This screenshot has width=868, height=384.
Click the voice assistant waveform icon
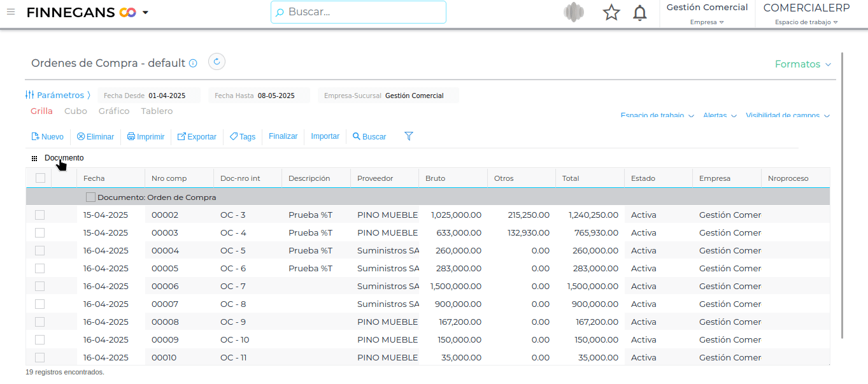574,13
